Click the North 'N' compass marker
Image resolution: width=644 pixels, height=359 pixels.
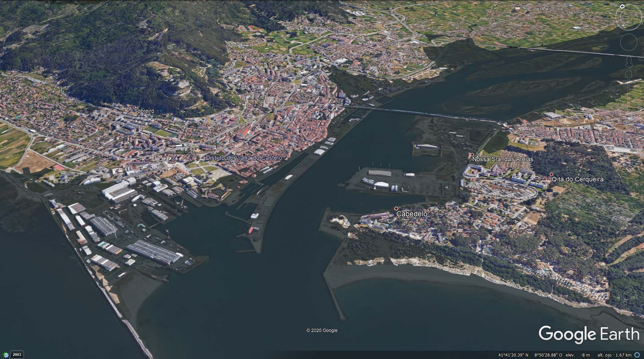[x=622, y=6]
